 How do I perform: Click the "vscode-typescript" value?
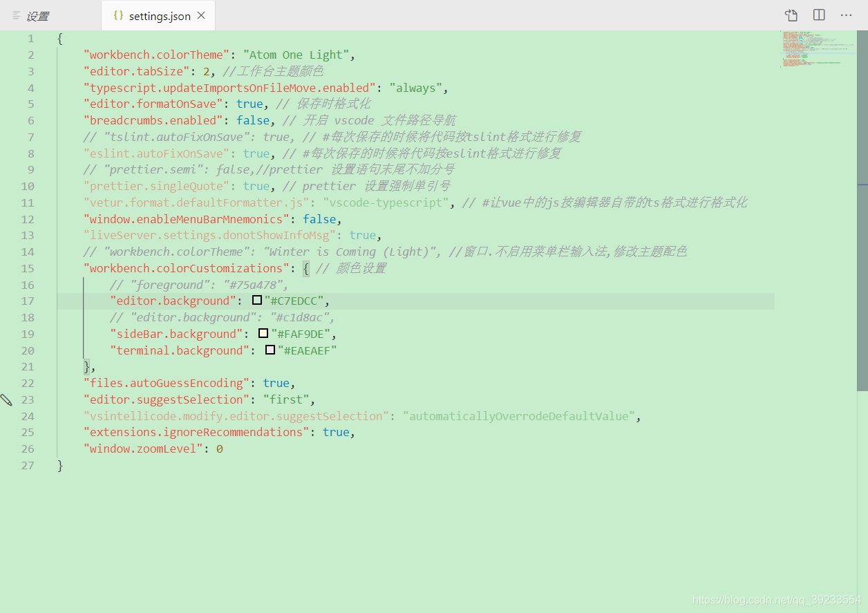tap(386, 202)
